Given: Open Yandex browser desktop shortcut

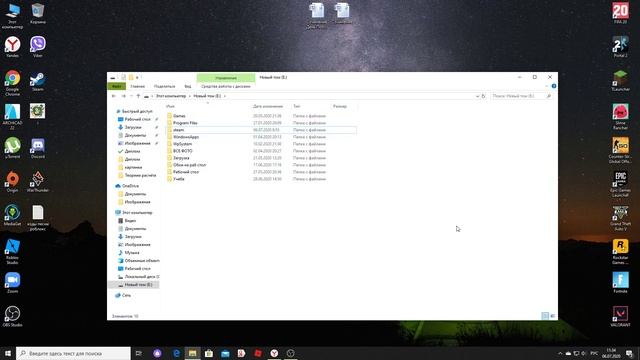Looking at the screenshot, I should pyautogui.click(x=12, y=46).
